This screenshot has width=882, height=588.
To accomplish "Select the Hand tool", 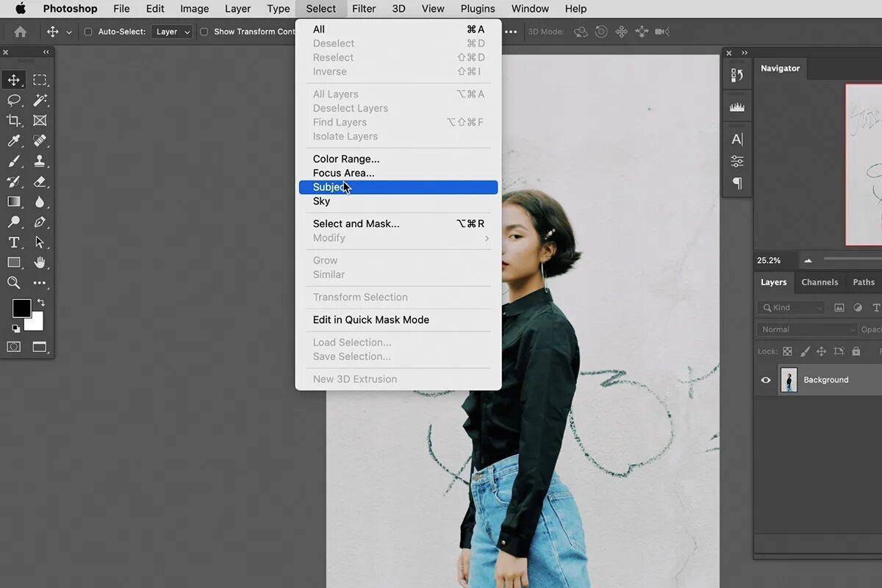I will [40, 262].
